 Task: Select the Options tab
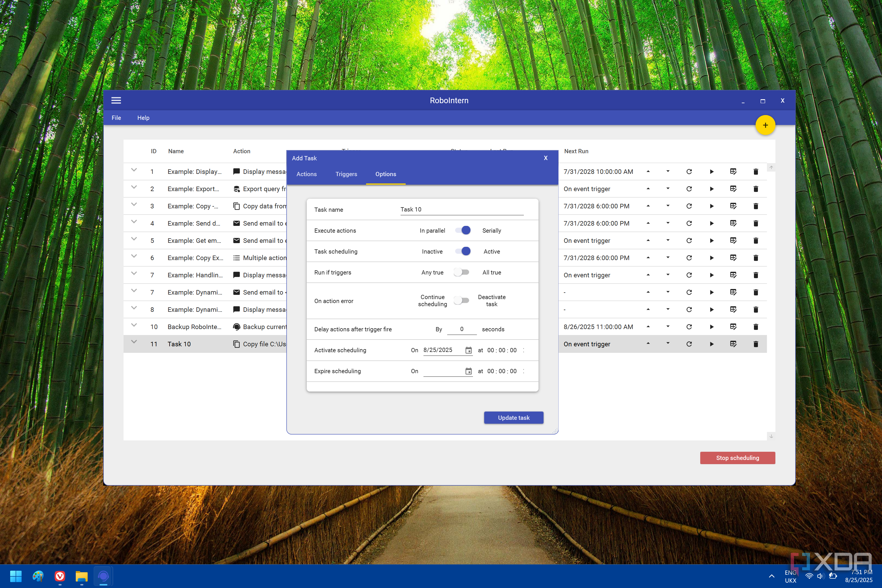pyautogui.click(x=386, y=174)
